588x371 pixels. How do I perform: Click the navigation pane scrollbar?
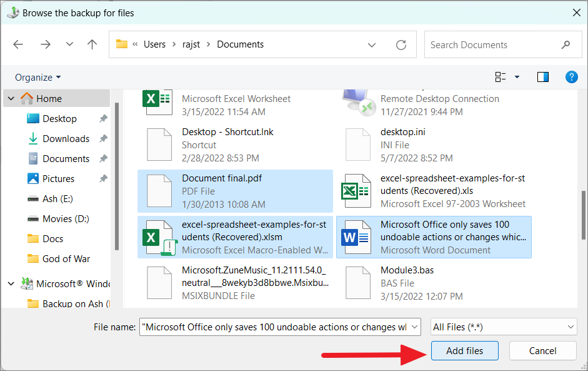click(x=117, y=176)
